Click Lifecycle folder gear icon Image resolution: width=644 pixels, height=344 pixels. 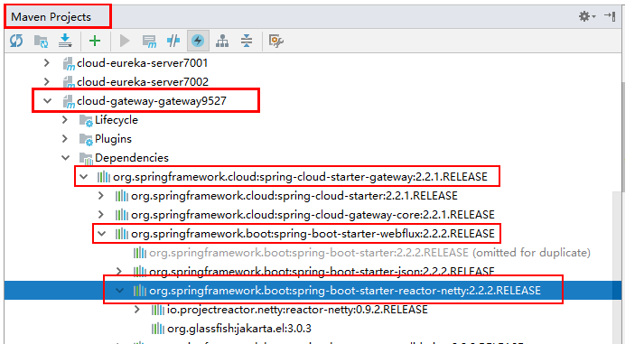coord(86,120)
